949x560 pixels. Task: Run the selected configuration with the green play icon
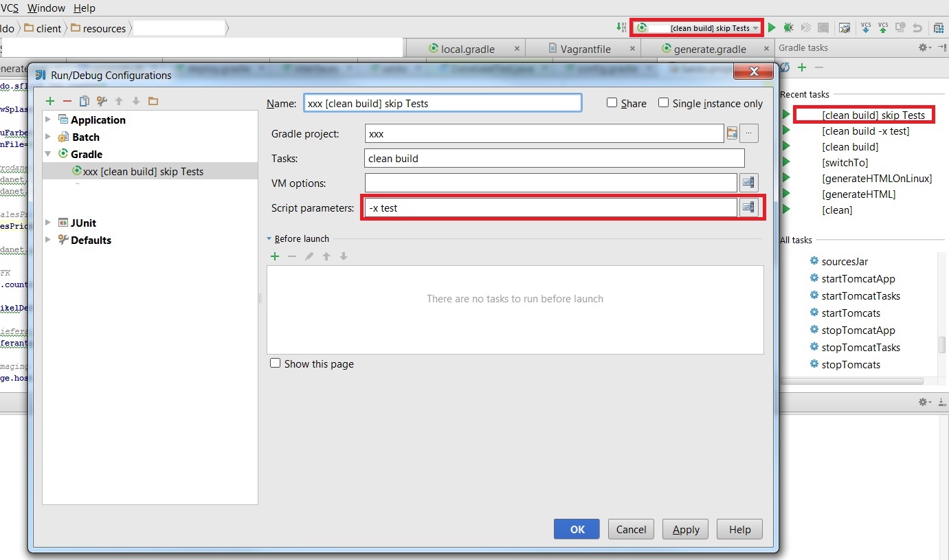coord(772,28)
